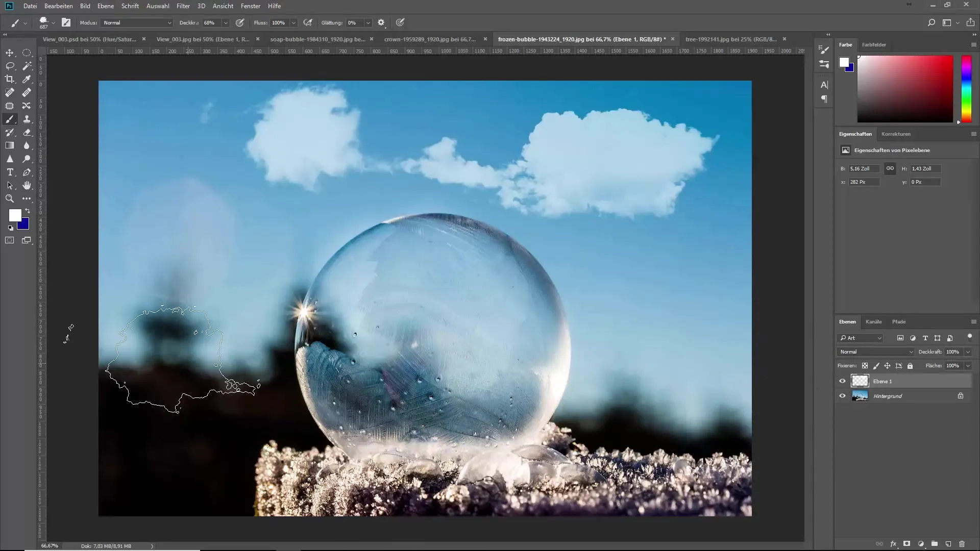This screenshot has height=551, width=980.
Task: Click the hue spectrum slider
Action: pyautogui.click(x=966, y=89)
